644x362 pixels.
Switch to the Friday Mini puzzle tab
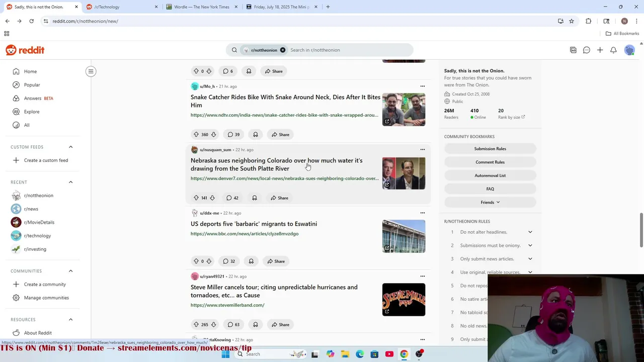pos(282,7)
